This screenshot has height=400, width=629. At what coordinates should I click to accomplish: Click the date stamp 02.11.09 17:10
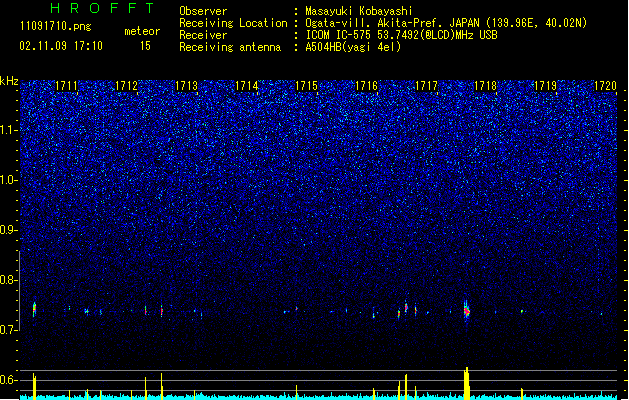[61, 46]
